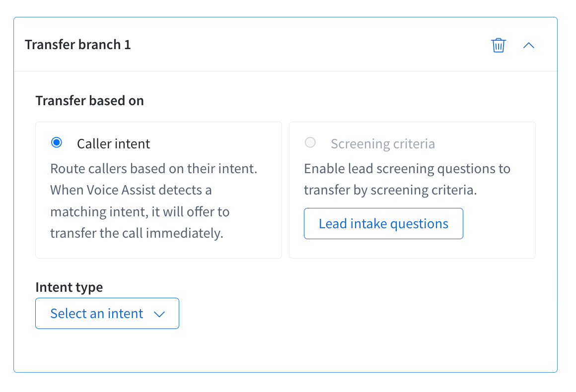Image resolution: width=576 pixels, height=392 pixels.
Task: Collapse the Transfer branch 1 panel
Action: tap(529, 45)
